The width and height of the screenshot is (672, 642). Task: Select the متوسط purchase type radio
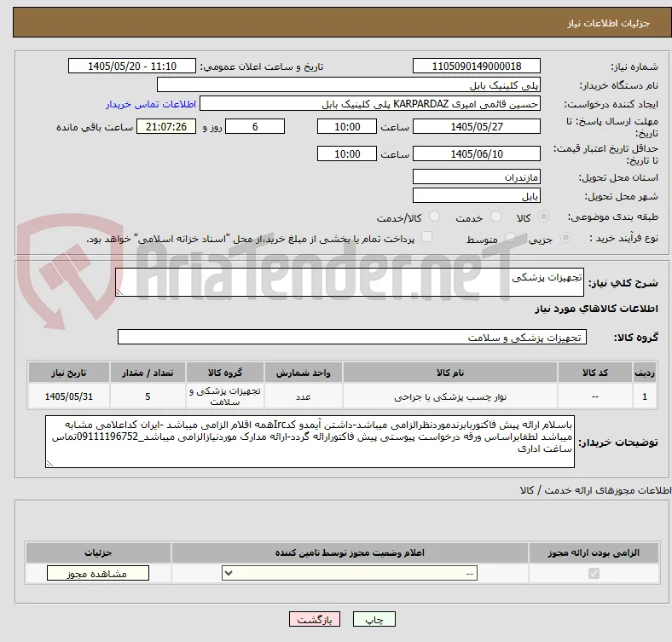coord(510,238)
